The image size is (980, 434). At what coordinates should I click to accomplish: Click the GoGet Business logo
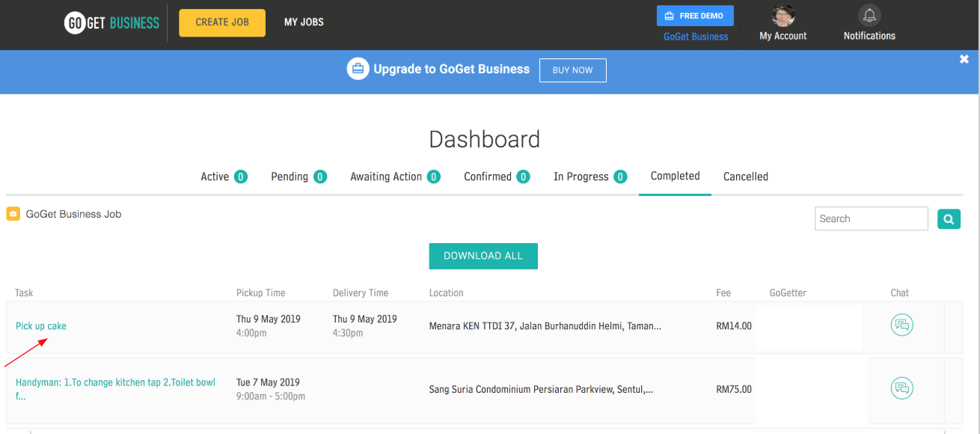112,22
